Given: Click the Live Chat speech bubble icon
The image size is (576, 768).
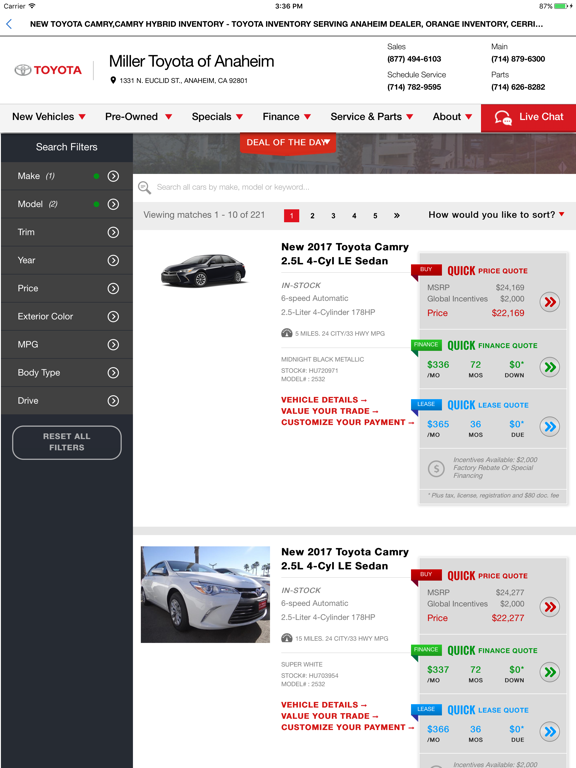Looking at the screenshot, I should (x=503, y=118).
